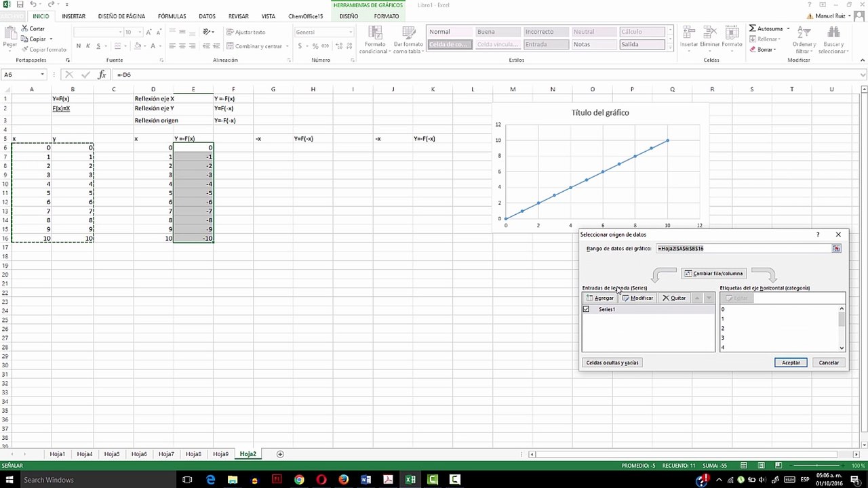Expand the formula bar
This screenshot has height=488, width=868.
(x=863, y=75)
